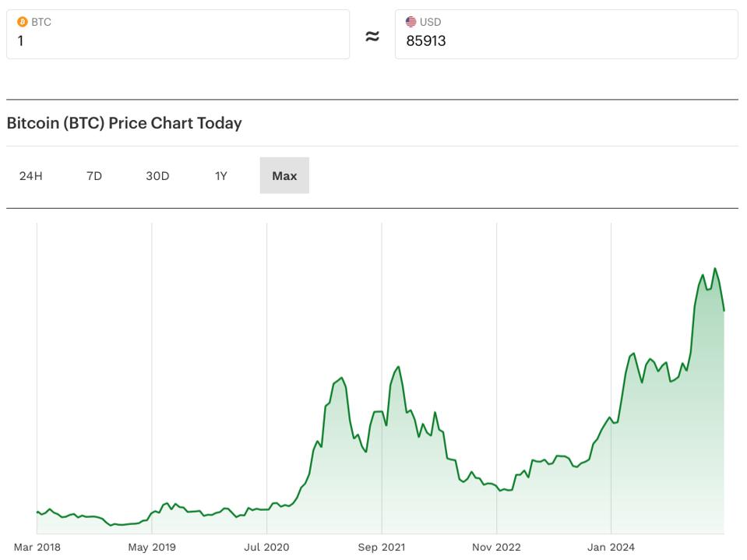Click the BTC currency label text
The height and width of the screenshot is (560, 747).
(41, 22)
